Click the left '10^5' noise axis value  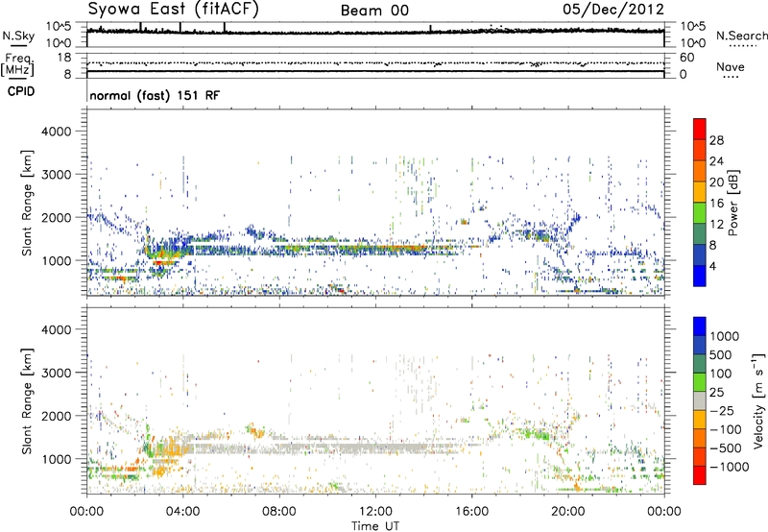click(x=59, y=26)
